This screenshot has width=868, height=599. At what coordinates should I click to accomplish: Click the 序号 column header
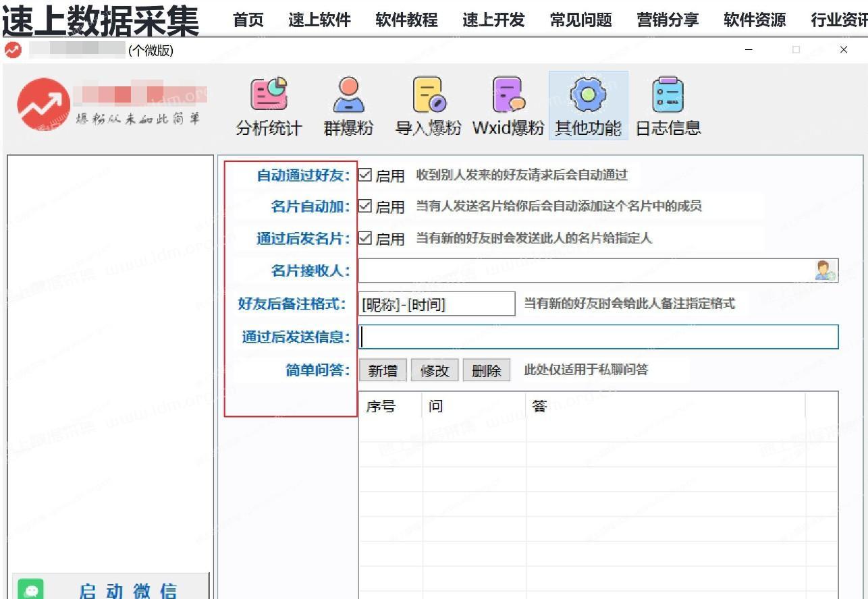click(390, 406)
